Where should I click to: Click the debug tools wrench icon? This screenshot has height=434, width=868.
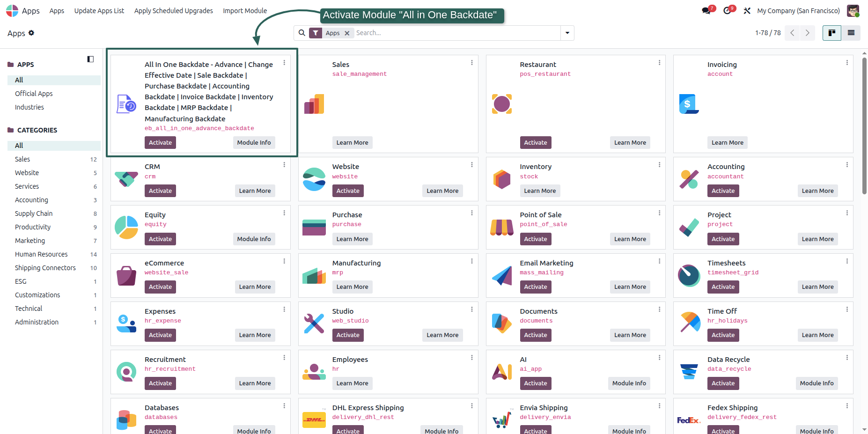pyautogui.click(x=747, y=11)
